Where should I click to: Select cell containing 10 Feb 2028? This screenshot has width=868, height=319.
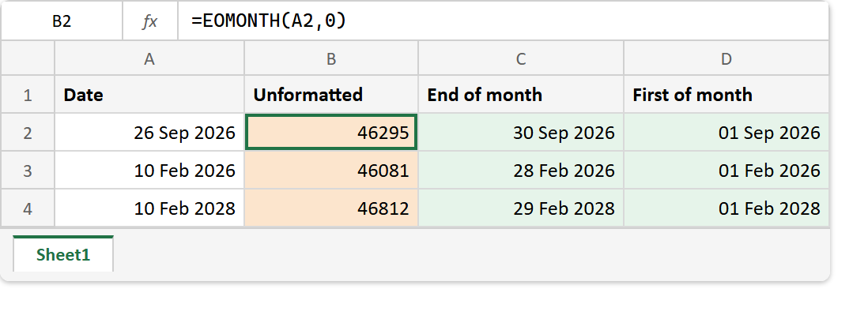[149, 208]
